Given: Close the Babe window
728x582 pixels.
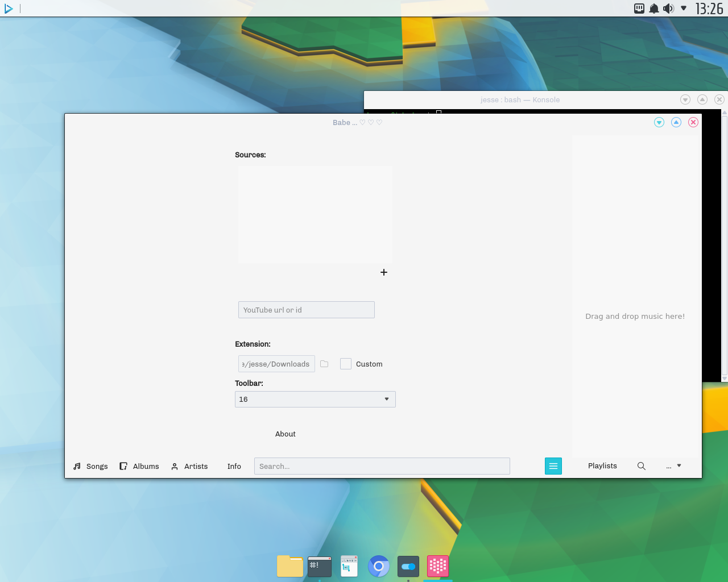Looking at the screenshot, I should [x=693, y=122].
